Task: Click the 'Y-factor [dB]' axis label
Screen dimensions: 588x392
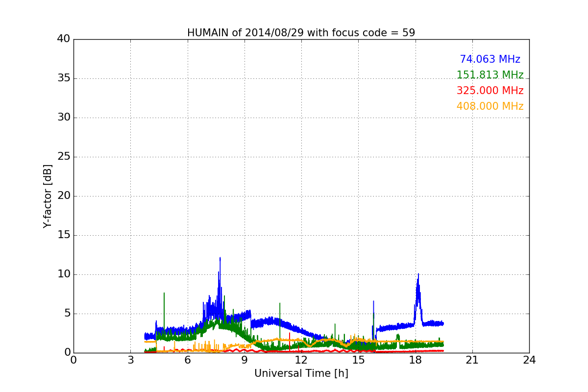Action: pos(48,196)
